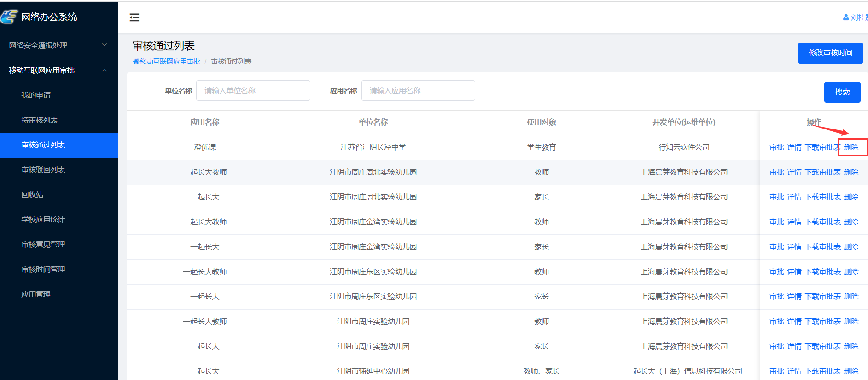Focus the 应用名称 search field
The image size is (868, 380).
[418, 91]
